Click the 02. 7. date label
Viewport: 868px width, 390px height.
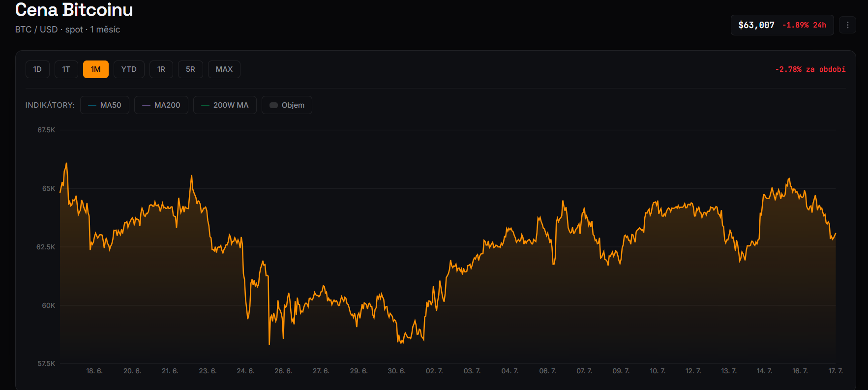434,371
